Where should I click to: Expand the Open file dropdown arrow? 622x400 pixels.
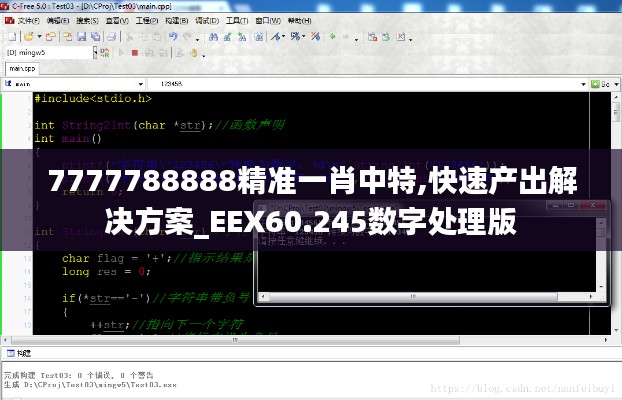pos(39,37)
